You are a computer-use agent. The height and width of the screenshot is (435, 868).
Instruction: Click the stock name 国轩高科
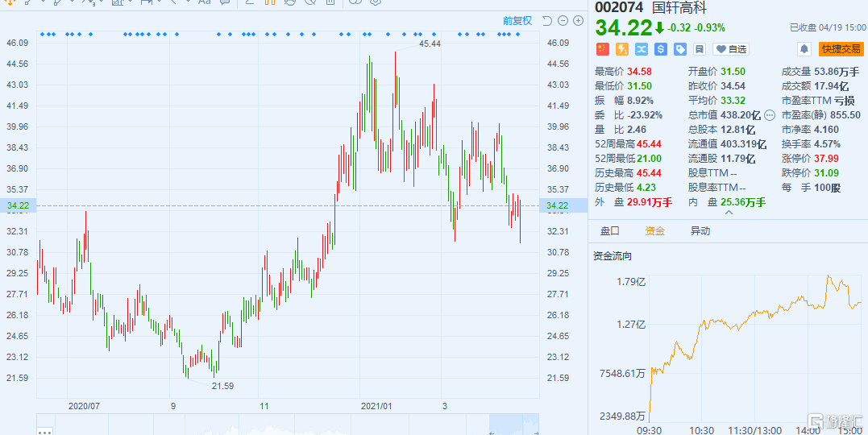[x=679, y=8]
